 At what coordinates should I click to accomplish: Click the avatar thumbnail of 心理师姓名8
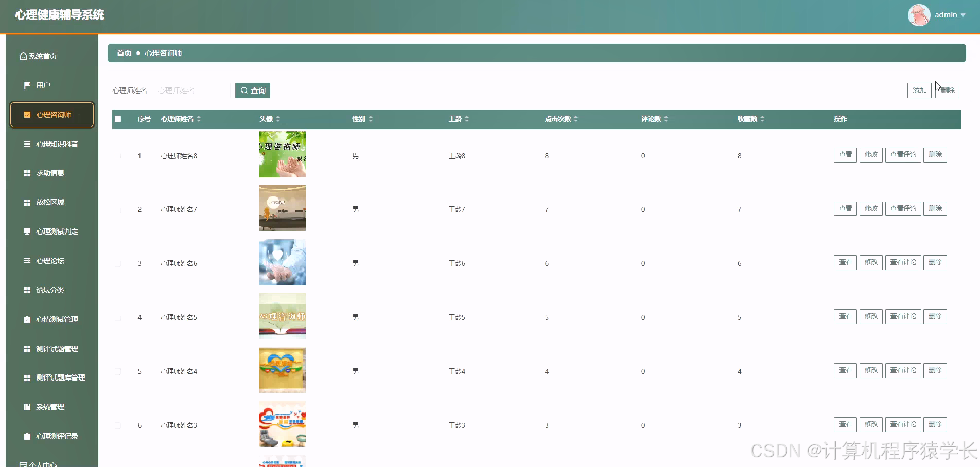point(283,154)
